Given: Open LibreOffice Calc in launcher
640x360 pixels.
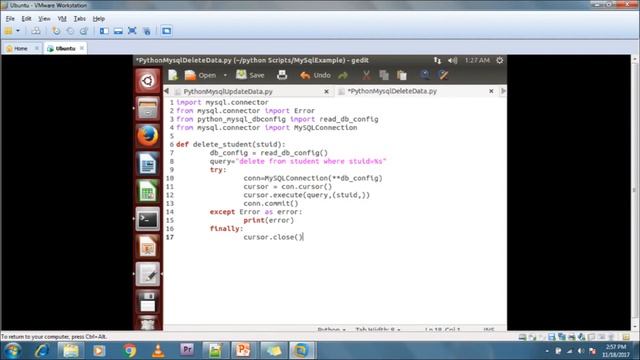Looking at the screenshot, I should (x=147, y=191).
